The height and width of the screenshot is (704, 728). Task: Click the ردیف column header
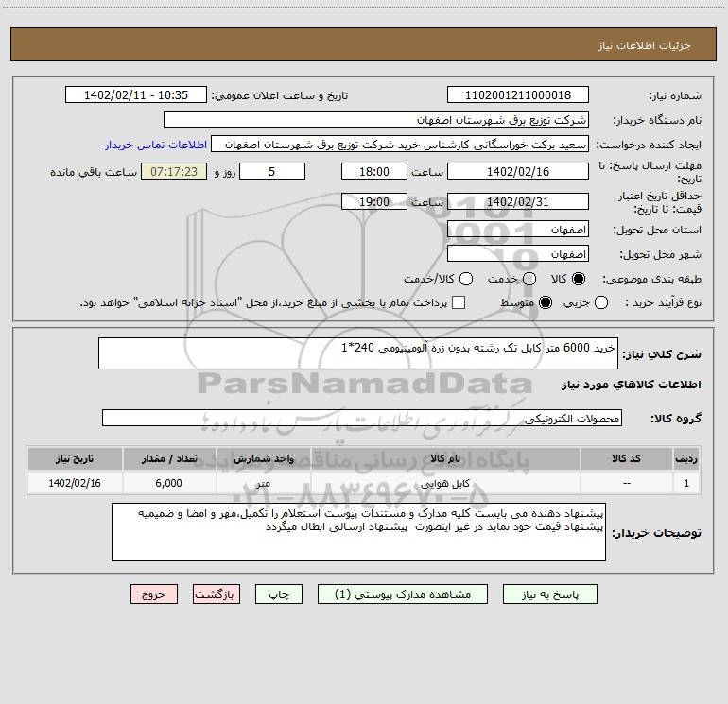686,458
